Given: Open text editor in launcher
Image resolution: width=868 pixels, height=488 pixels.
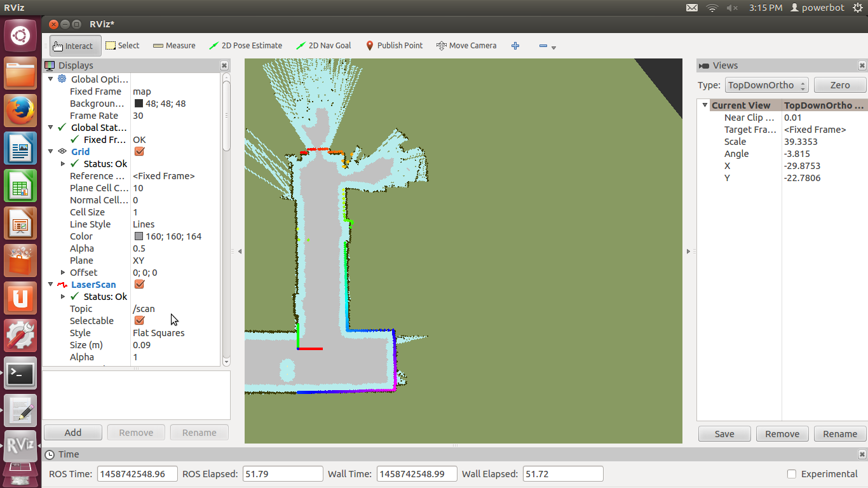Looking at the screenshot, I should tap(20, 410).
